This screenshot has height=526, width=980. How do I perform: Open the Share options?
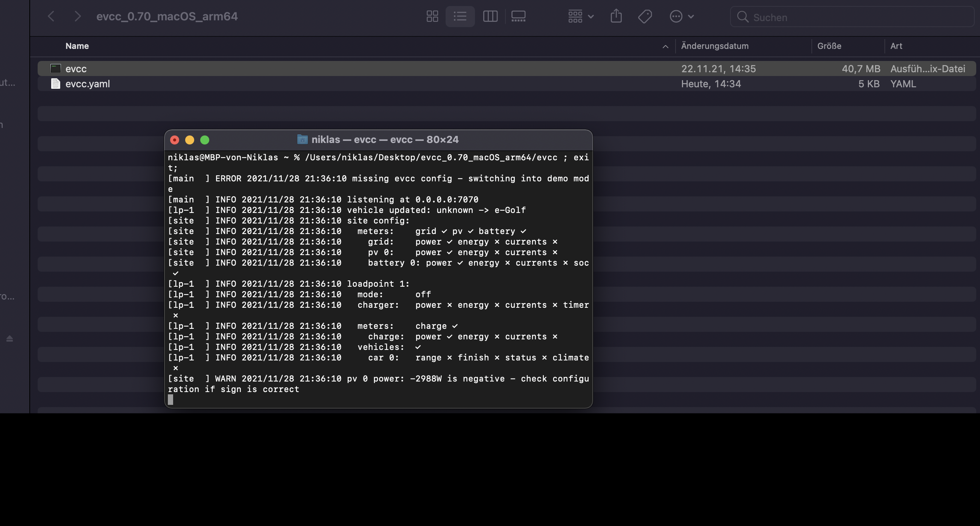point(616,16)
